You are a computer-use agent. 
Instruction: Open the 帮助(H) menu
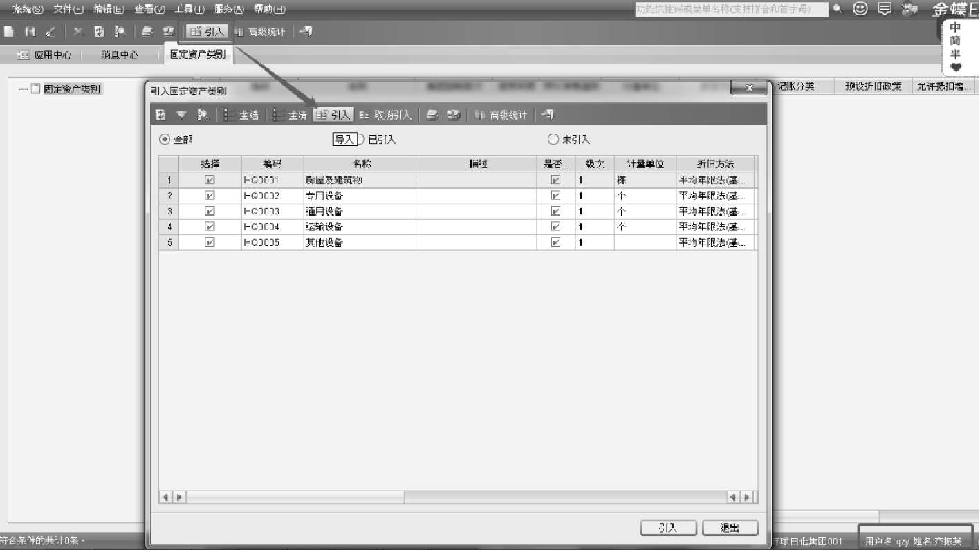click(270, 9)
